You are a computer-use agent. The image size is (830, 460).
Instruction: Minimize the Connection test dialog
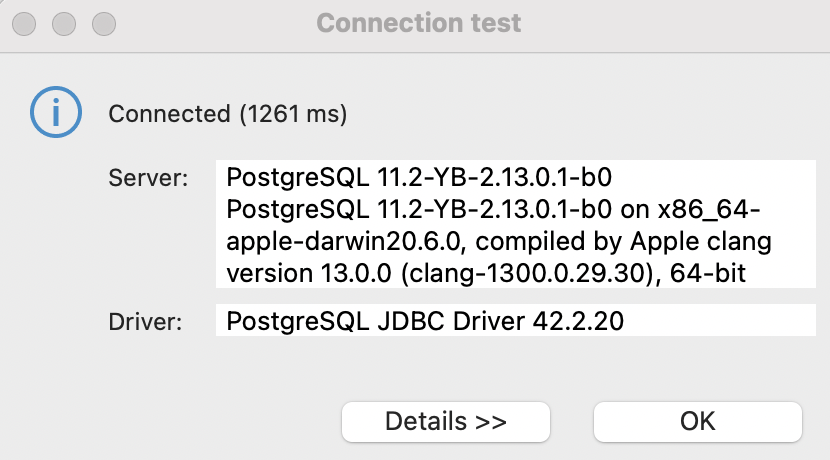65,22
